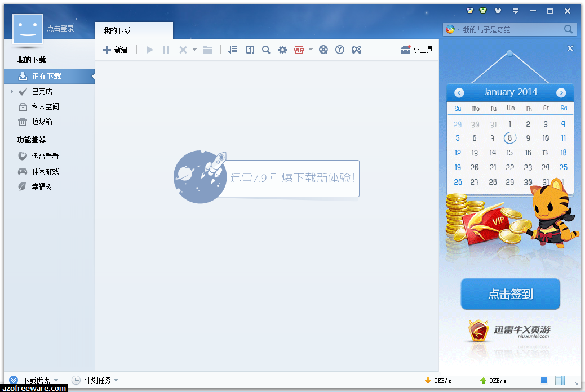Click the download speed 0KB/s indicator
The image size is (585, 392).
[438, 381]
